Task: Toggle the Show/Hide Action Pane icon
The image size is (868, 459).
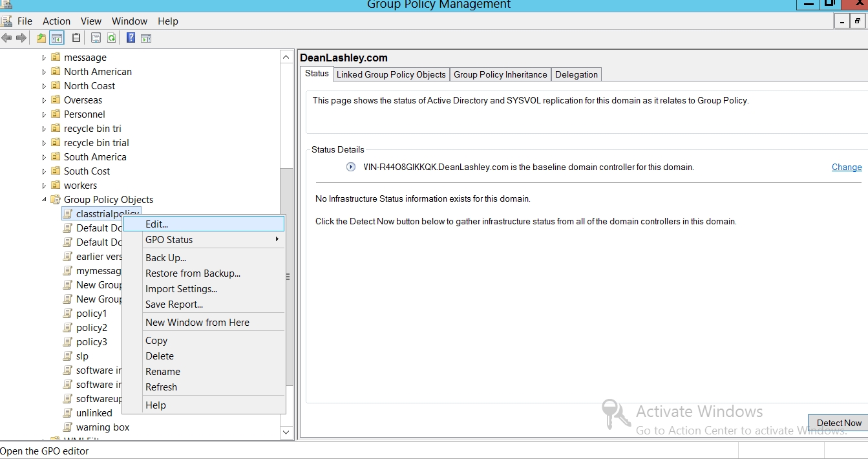Action: point(146,38)
